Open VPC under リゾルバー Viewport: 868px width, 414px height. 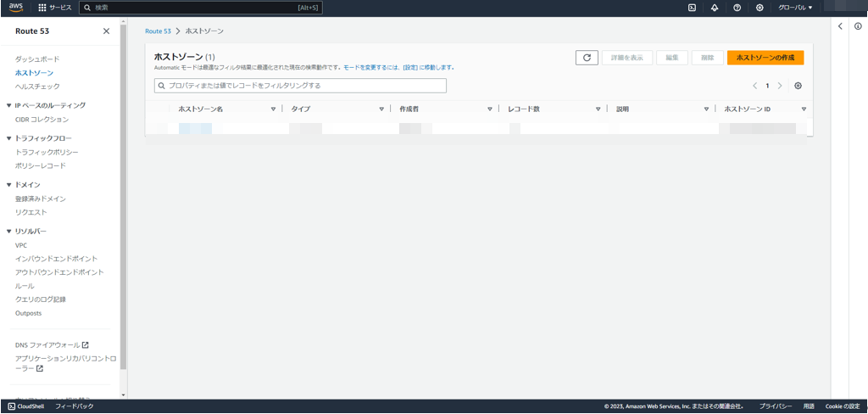[21, 245]
